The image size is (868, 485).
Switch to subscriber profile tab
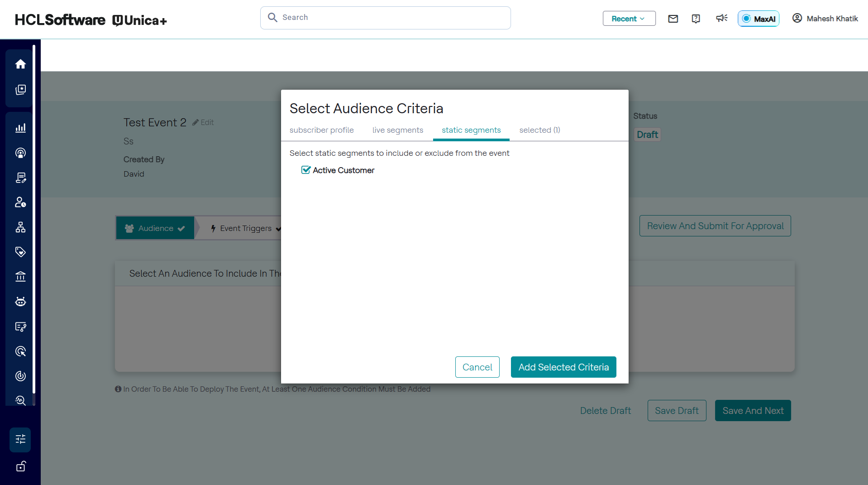pos(321,130)
